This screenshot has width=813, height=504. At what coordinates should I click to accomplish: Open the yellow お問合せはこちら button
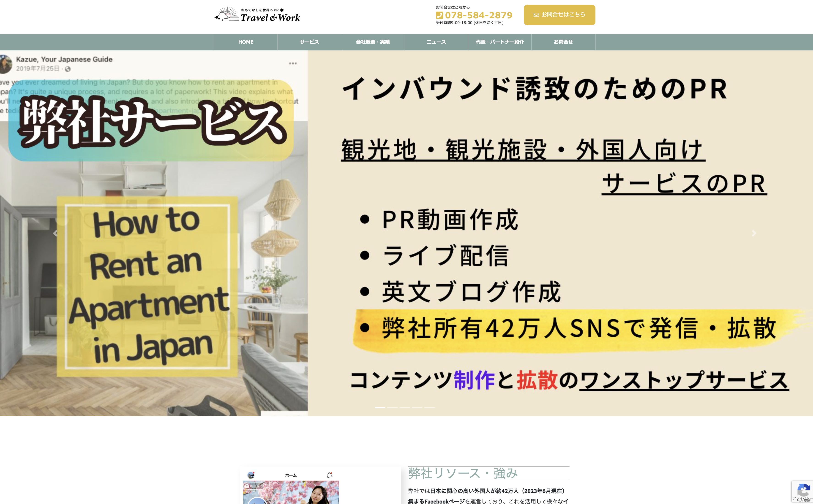(559, 15)
